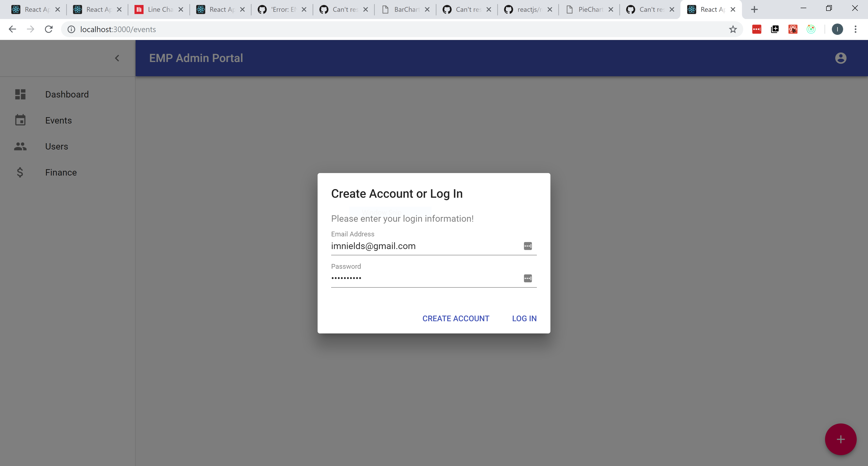Viewport: 868px width, 466px height.
Task: Bookmark this page with the star icon
Action: click(733, 29)
